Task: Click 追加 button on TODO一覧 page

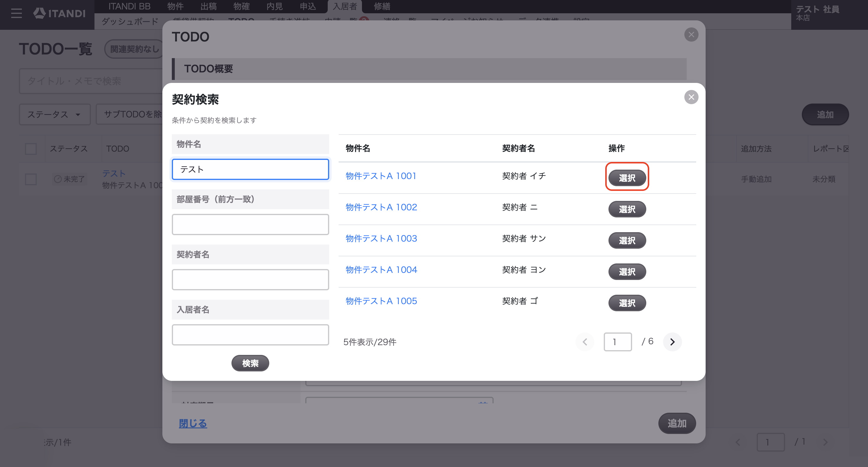Action: pyautogui.click(x=825, y=114)
